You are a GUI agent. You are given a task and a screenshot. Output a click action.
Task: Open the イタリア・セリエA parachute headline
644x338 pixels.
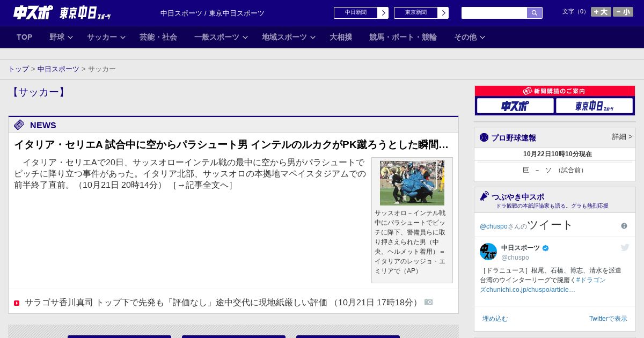(x=231, y=144)
